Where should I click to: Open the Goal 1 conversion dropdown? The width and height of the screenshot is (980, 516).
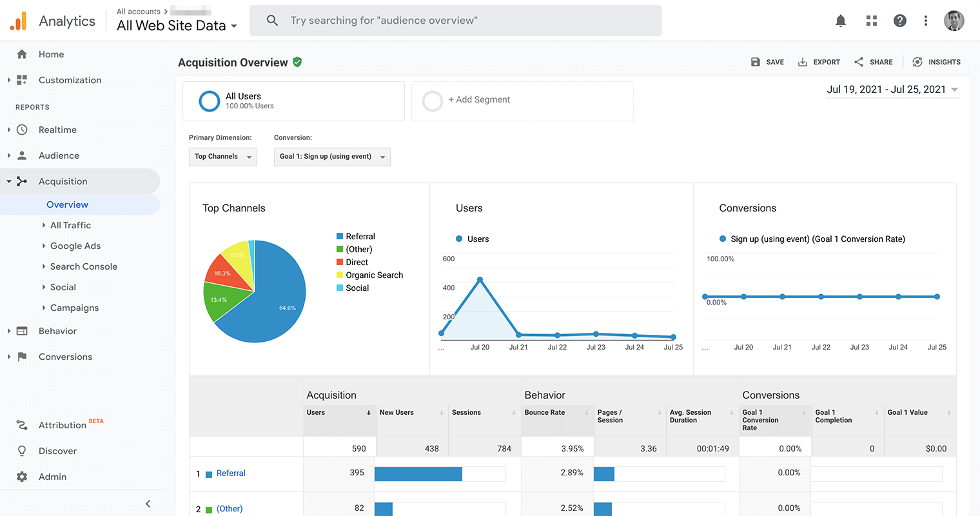point(332,157)
